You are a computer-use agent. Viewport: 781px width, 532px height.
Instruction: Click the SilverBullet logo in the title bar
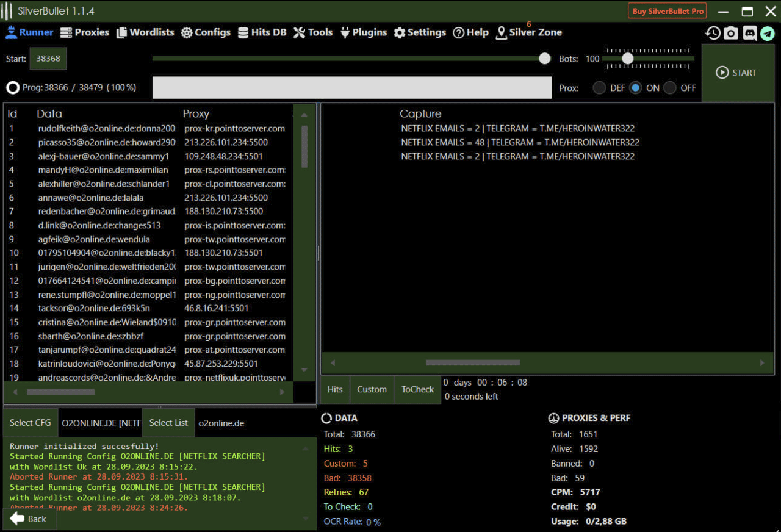tap(7, 11)
